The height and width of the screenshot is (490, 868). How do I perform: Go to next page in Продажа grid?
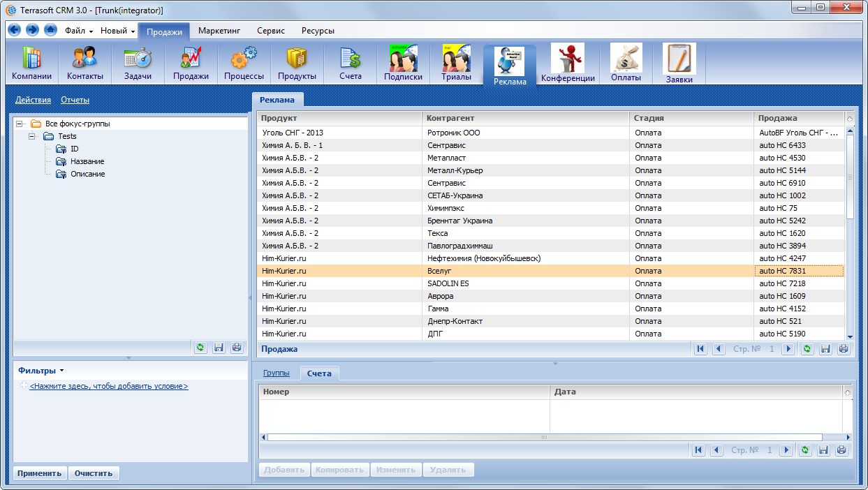(788, 349)
